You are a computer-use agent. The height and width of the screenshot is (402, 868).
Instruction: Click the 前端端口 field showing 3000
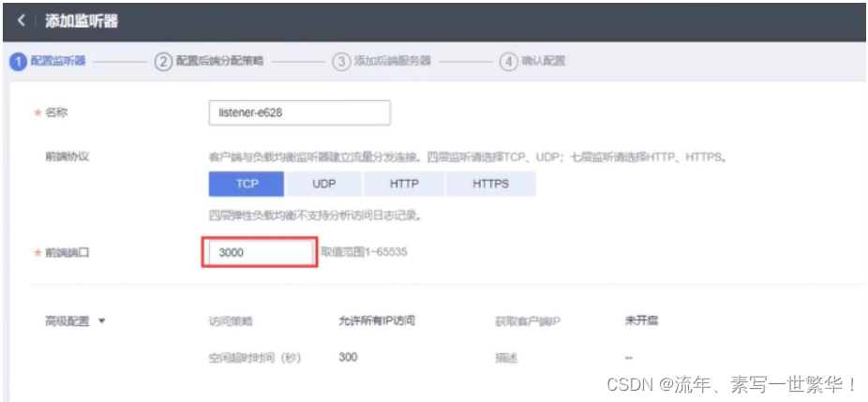260,252
